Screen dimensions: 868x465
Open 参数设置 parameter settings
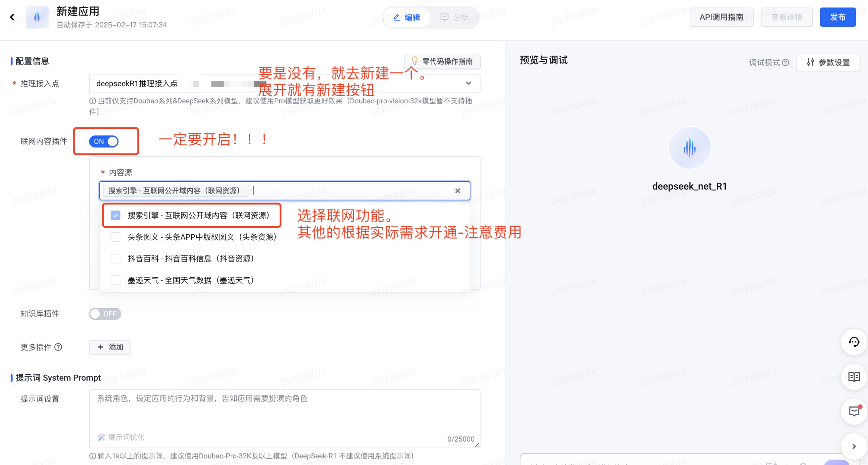828,63
